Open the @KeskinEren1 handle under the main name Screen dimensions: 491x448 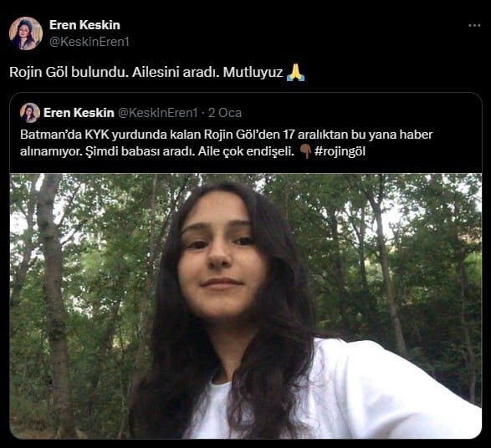[x=90, y=42]
